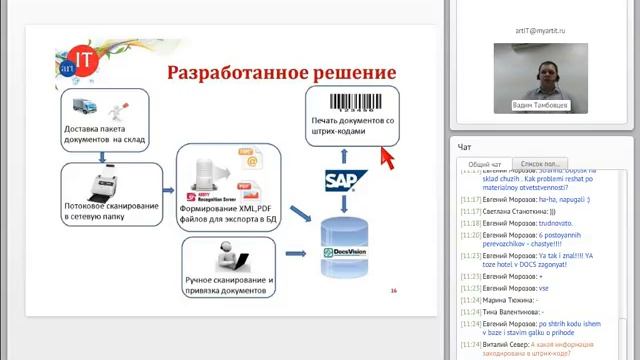The height and width of the screenshot is (360, 640).
Task: Click the Доставка пакета документов на склад text
Action: (104, 134)
